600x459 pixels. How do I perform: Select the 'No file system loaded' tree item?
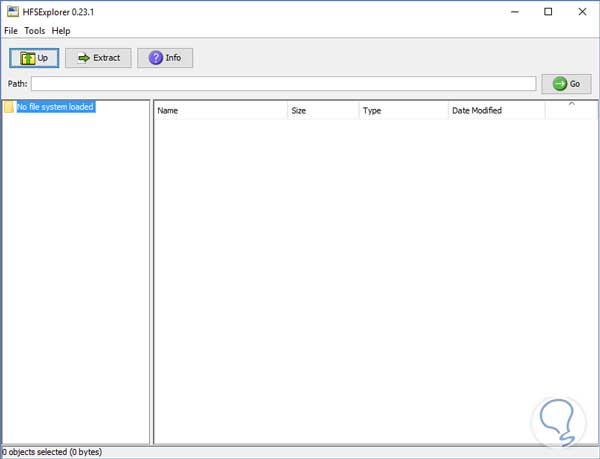(x=55, y=107)
